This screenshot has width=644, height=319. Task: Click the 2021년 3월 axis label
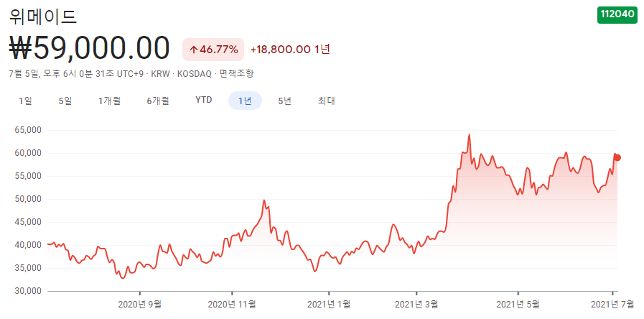416,305
